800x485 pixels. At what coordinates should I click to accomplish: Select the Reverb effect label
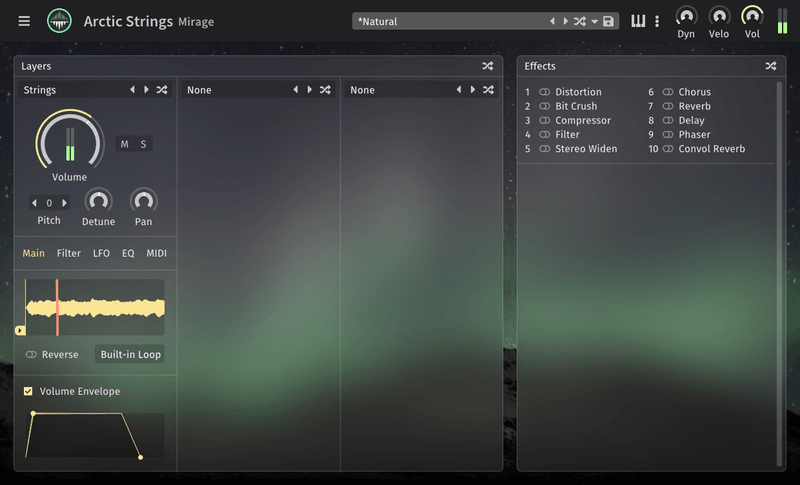(x=694, y=106)
